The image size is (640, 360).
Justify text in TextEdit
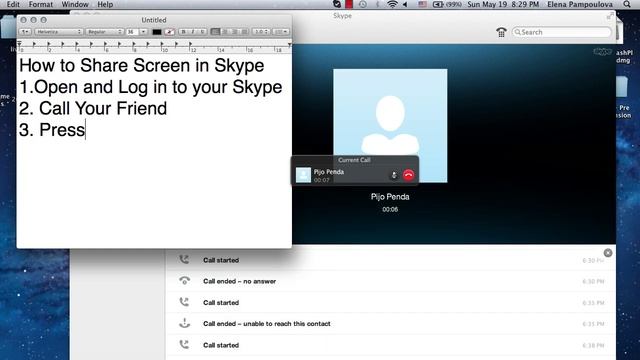(x=244, y=32)
